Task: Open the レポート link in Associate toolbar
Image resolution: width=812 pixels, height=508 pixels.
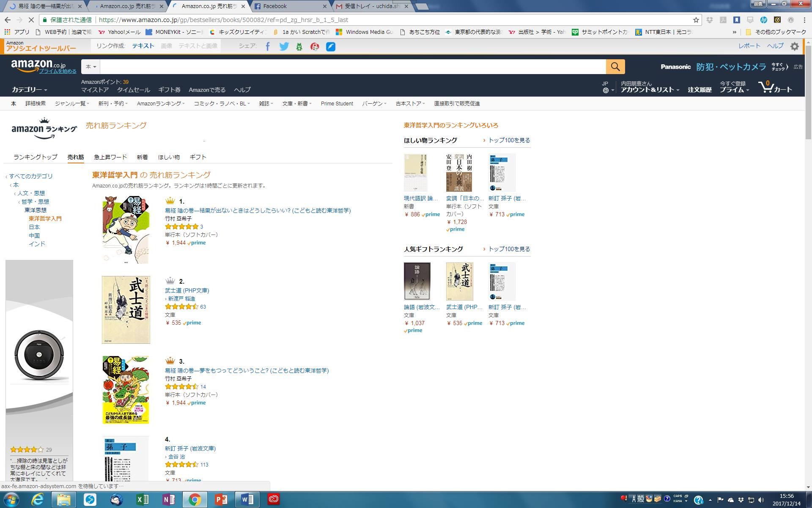Action: [x=749, y=46]
